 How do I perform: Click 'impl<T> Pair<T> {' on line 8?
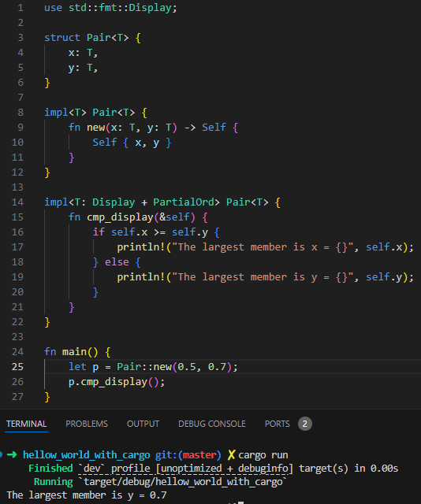[95, 113]
